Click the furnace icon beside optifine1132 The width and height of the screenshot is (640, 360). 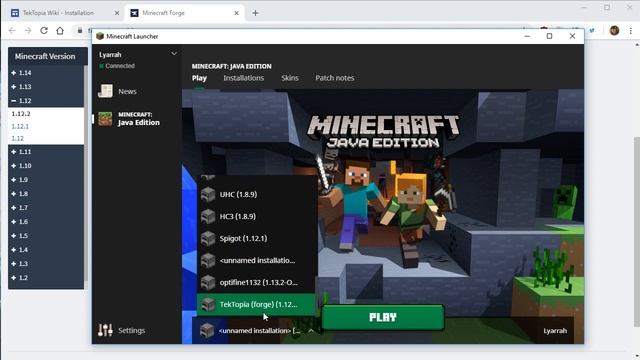pyautogui.click(x=208, y=282)
